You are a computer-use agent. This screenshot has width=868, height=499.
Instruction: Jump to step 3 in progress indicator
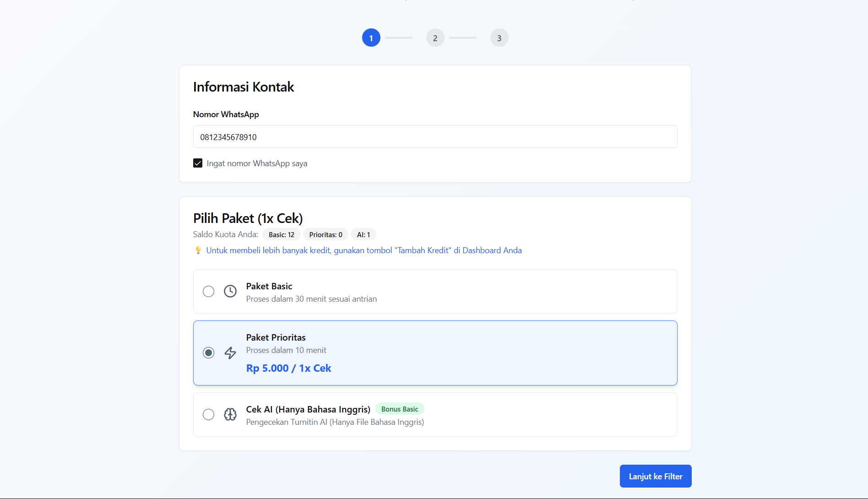(499, 38)
